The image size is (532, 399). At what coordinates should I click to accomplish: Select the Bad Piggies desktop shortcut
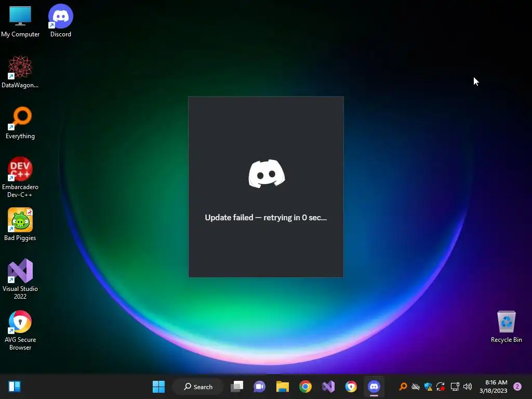20,224
